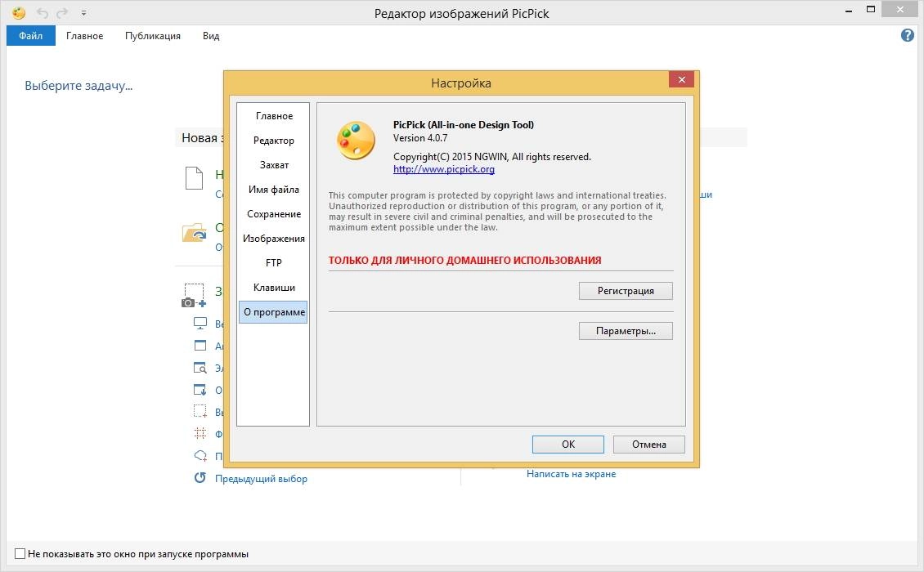This screenshot has height=572, width=924.
Task: Open the help question mark icon
Action: click(908, 35)
